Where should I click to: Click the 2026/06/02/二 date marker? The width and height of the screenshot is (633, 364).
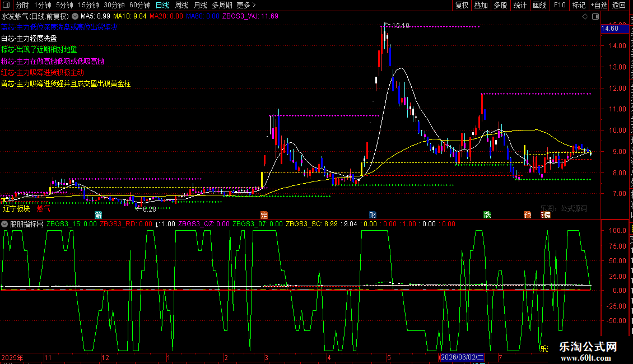tap(462, 357)
